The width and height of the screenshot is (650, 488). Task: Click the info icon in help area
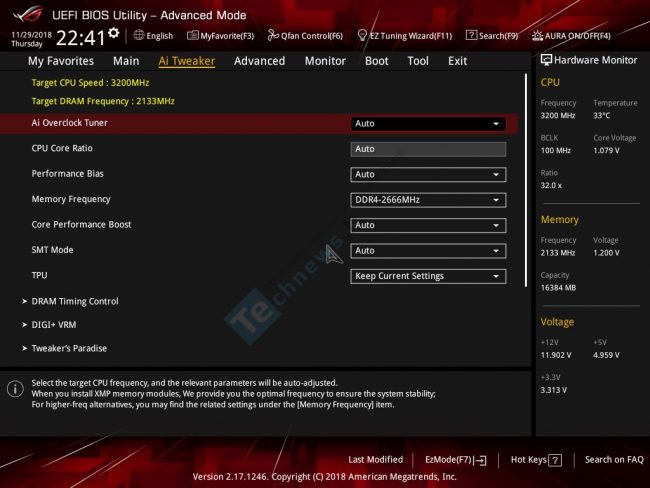15,389
